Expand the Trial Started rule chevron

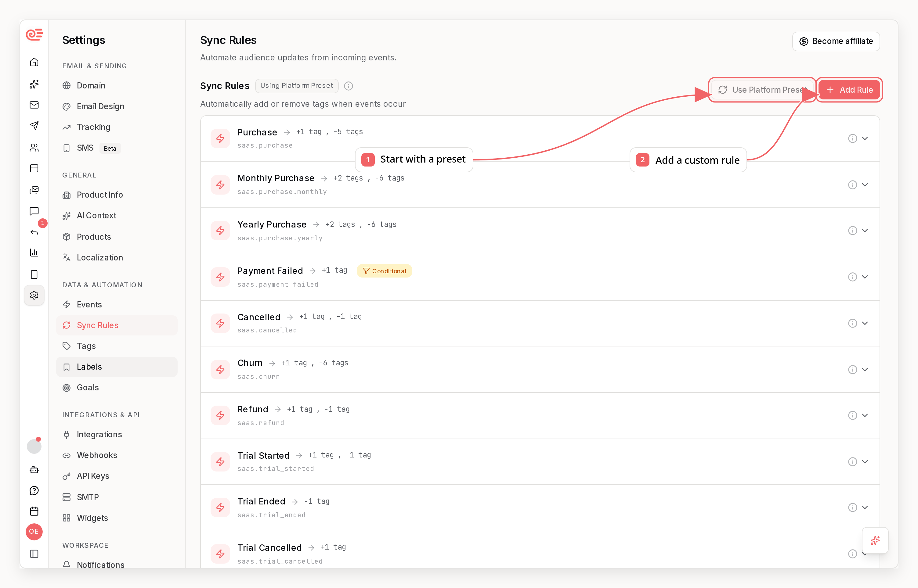865,462
